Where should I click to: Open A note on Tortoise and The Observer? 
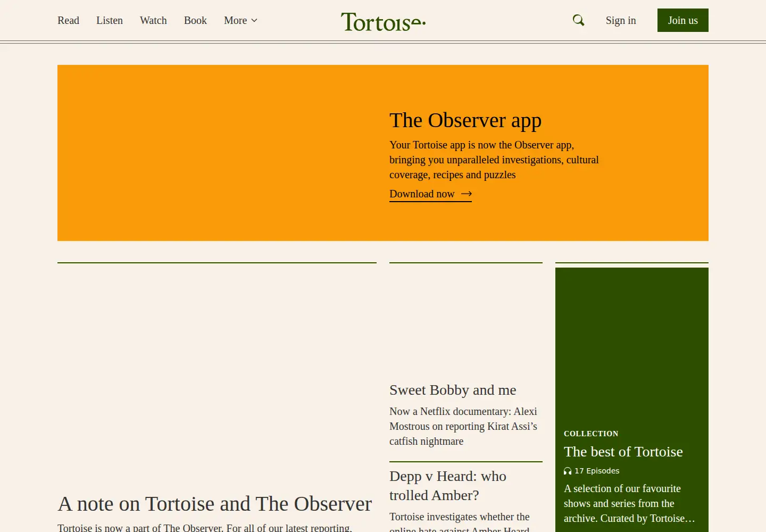click(x=215, y=504)
